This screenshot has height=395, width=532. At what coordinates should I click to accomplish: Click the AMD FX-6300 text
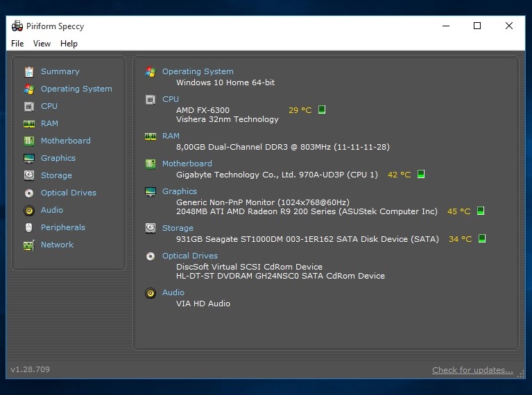coord(203,110)
